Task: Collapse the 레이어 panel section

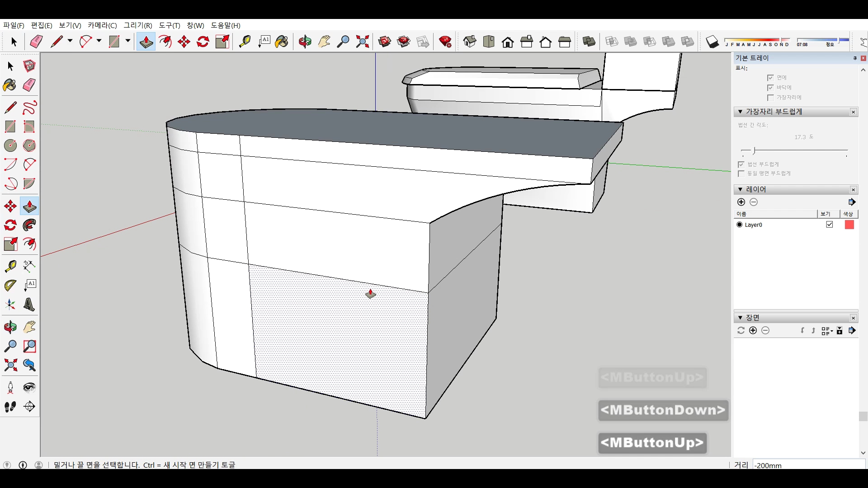Action: [740, 189]
